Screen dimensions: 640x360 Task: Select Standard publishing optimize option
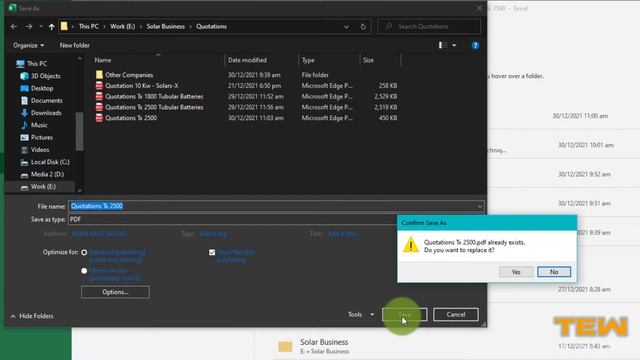[x=84, y=252]
